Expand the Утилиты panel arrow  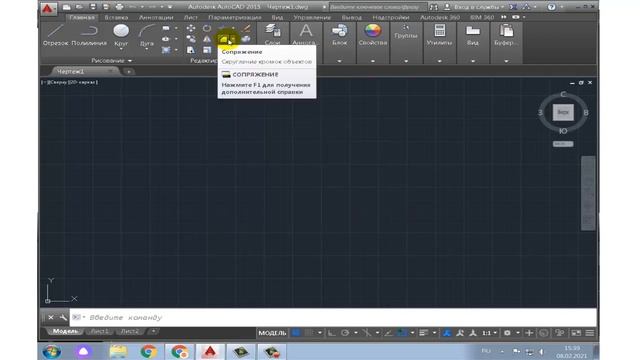(439, 61)
